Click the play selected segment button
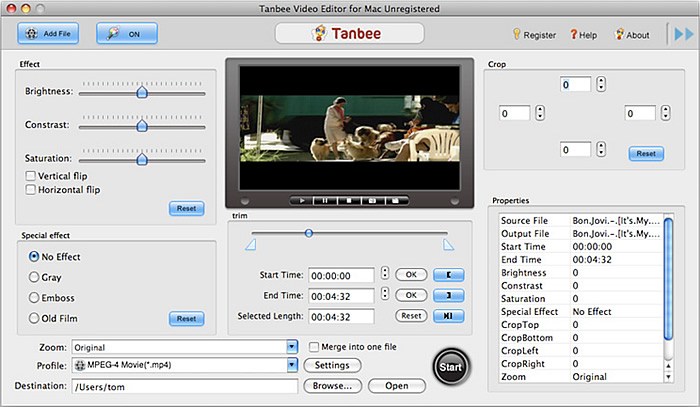 (449, 316)
